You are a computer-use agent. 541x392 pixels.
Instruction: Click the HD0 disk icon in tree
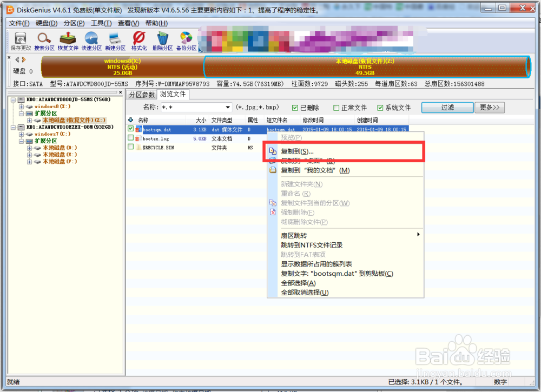[x=21, y=99]
